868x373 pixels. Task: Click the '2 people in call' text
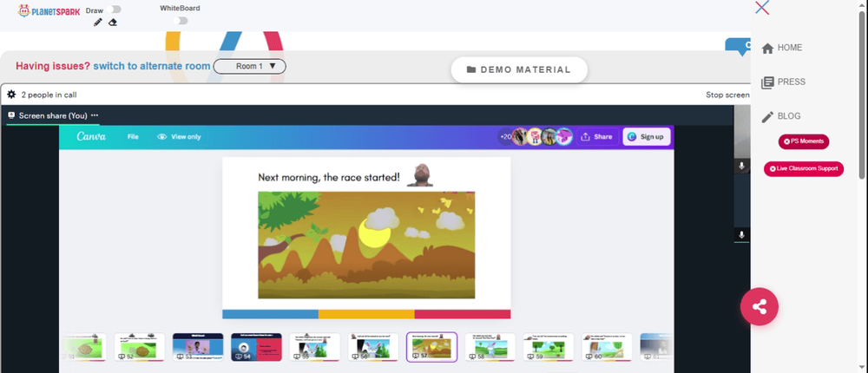pyautogui.click(x=49, y=95)
